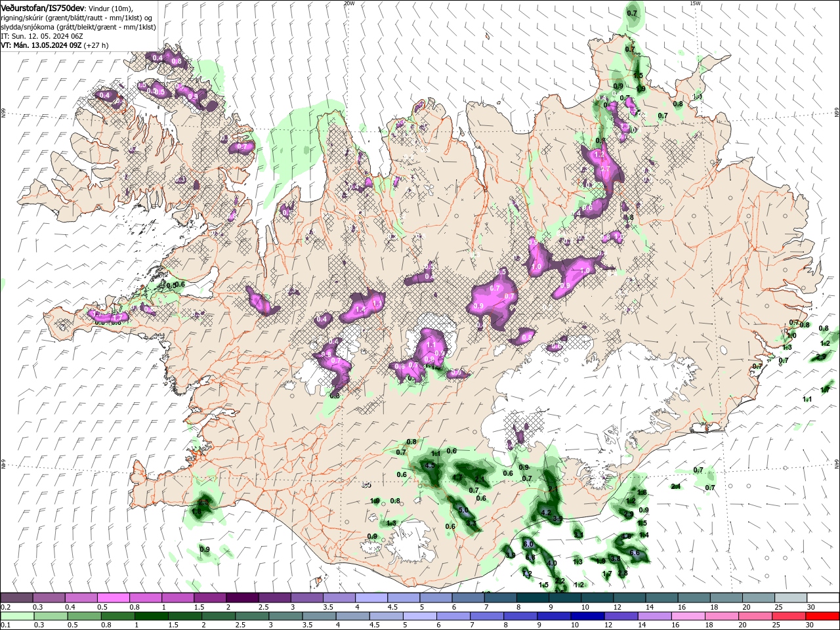Click the '30' label on upper legend scale
The height and width of the screenshot is (630, 840).
811,607
